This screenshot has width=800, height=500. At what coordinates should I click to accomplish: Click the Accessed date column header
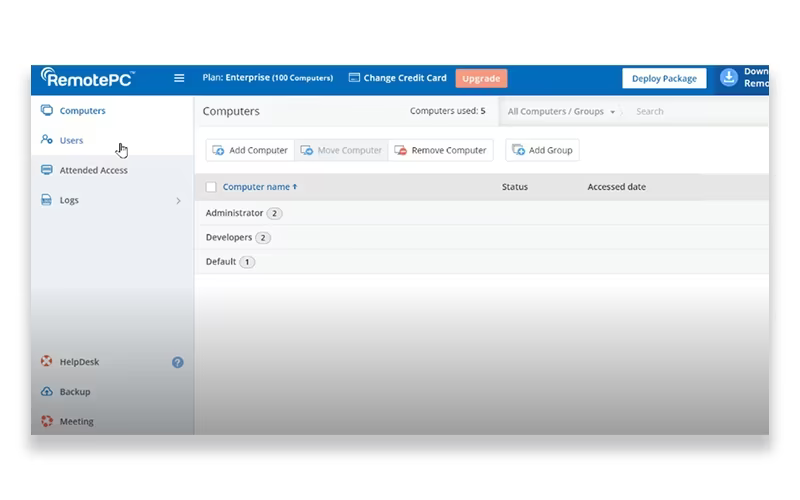point(616,187)
